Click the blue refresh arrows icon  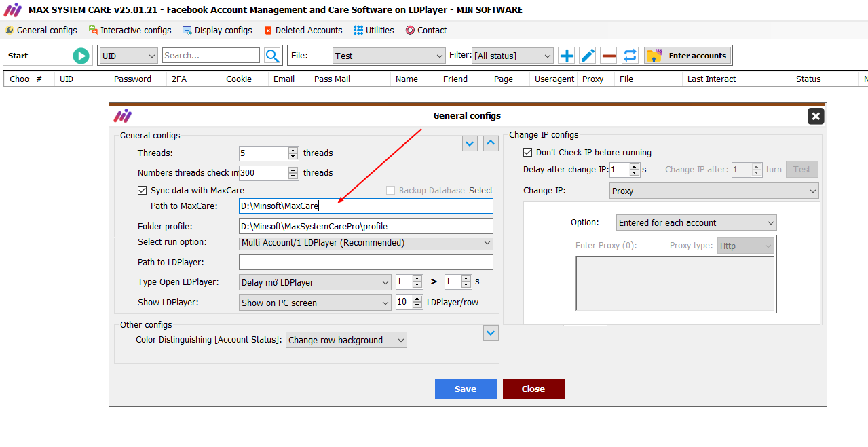click(x=630, y=56)
